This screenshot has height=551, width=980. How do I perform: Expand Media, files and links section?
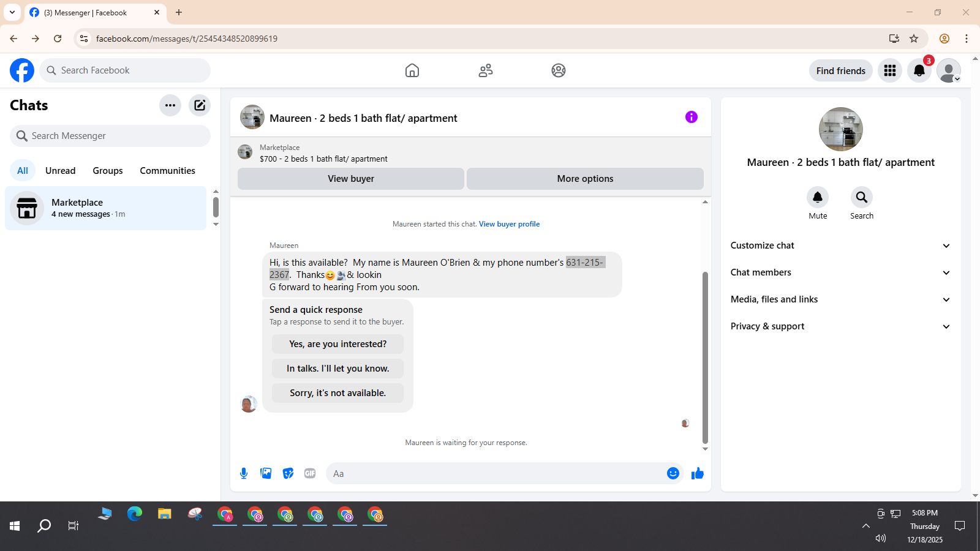pyautogui.click(x=841, y=299)
